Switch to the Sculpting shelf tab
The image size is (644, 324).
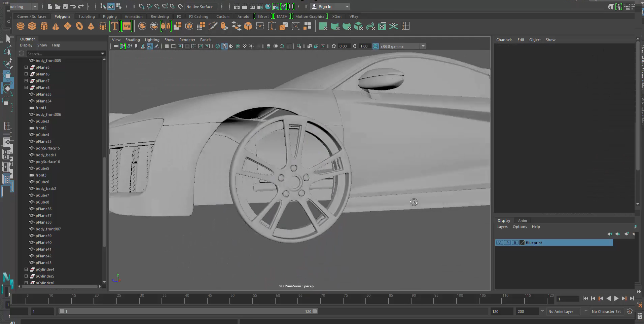click(86, 16)
